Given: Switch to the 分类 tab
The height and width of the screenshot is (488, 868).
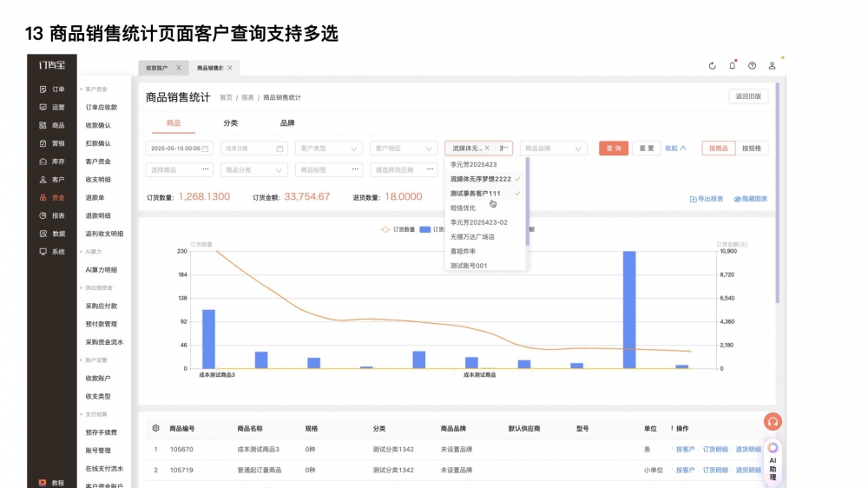Looking at the screenshot, I should pos(230,123).
